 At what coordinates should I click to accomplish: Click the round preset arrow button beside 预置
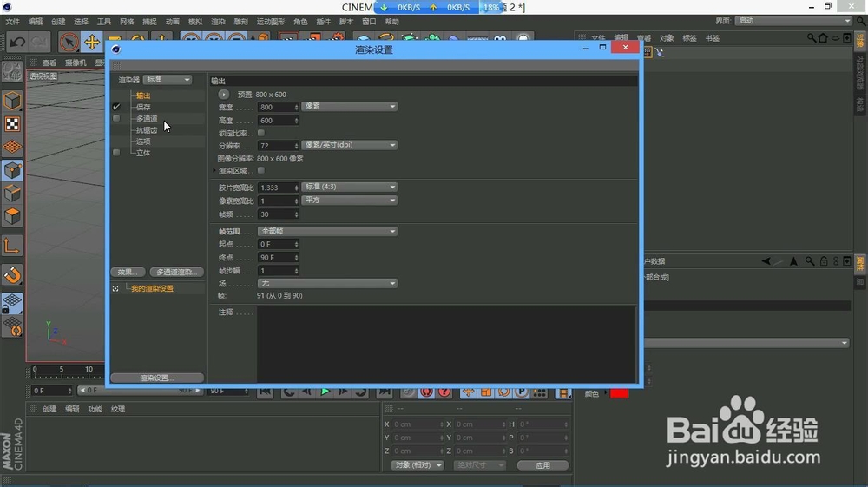tap(224, 95)
